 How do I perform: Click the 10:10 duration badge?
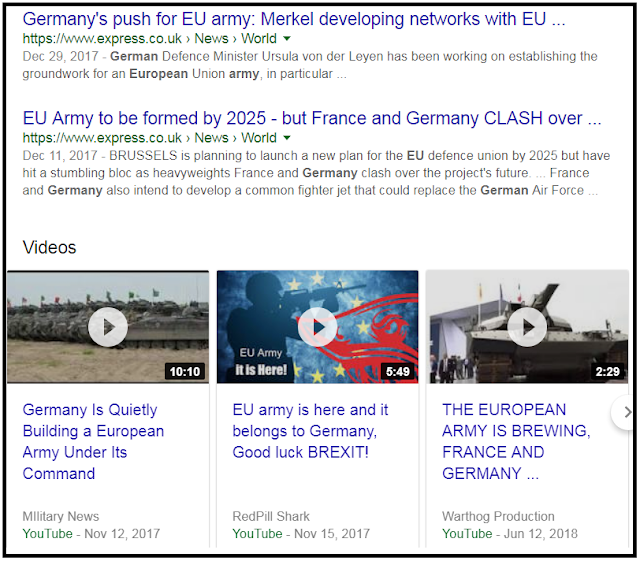tap(185, 372)
